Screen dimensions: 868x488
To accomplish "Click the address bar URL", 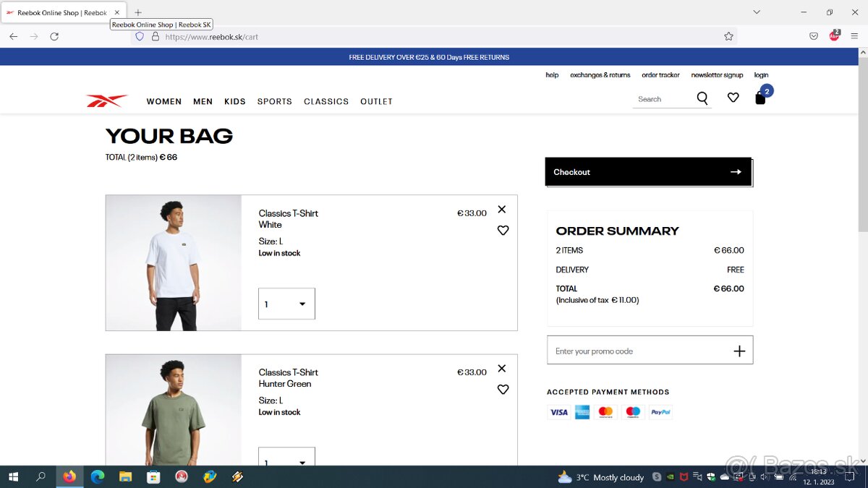I will (x=211, y=36).
